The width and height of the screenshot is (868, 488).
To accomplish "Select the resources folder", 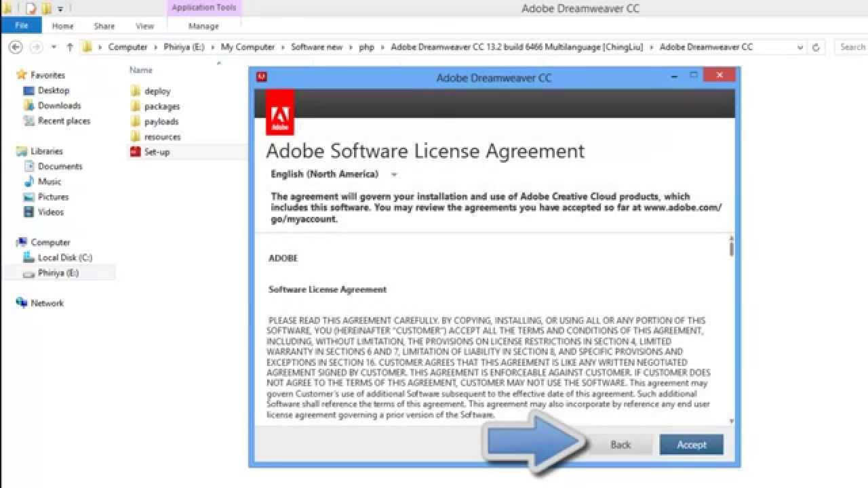I will coord(162,137).
